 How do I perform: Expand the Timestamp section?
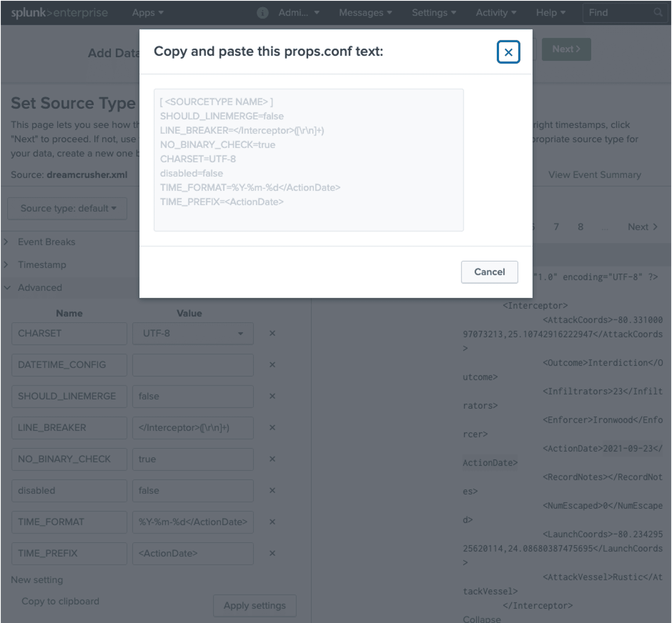coord(42,264)
